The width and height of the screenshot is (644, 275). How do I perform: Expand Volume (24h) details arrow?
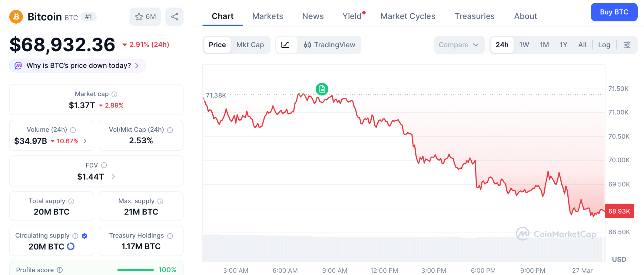pyautogui.click(x=85, y=141)
